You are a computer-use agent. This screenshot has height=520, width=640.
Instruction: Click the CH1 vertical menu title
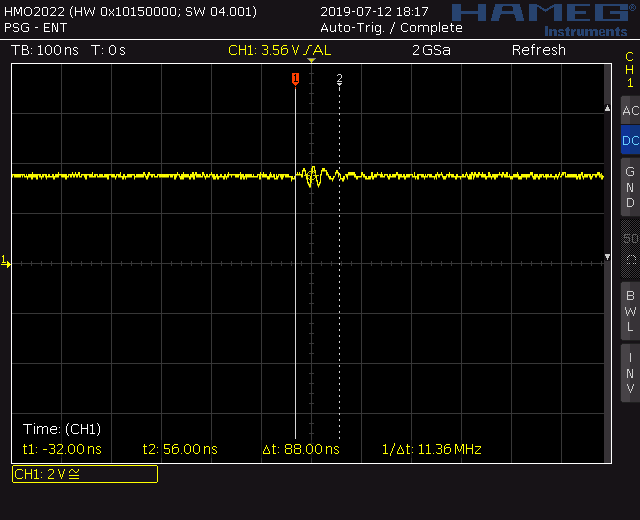(629, 70)
